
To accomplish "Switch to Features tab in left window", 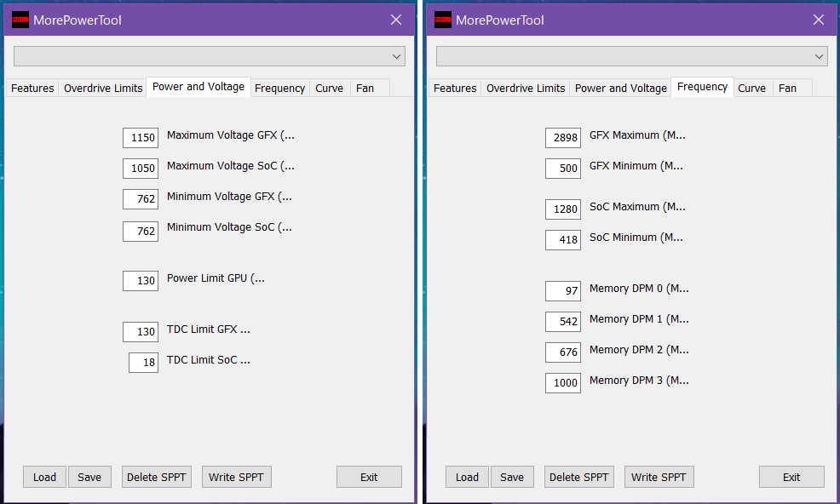I will click(32, 88).
